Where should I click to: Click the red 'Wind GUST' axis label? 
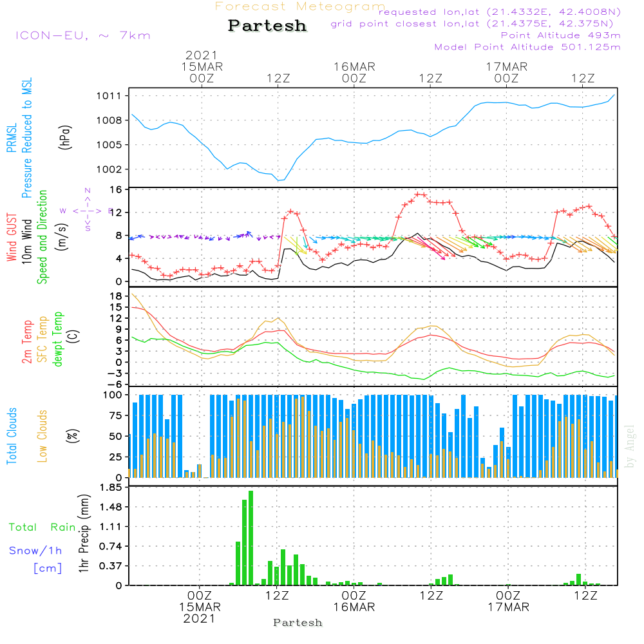[12, 237]
